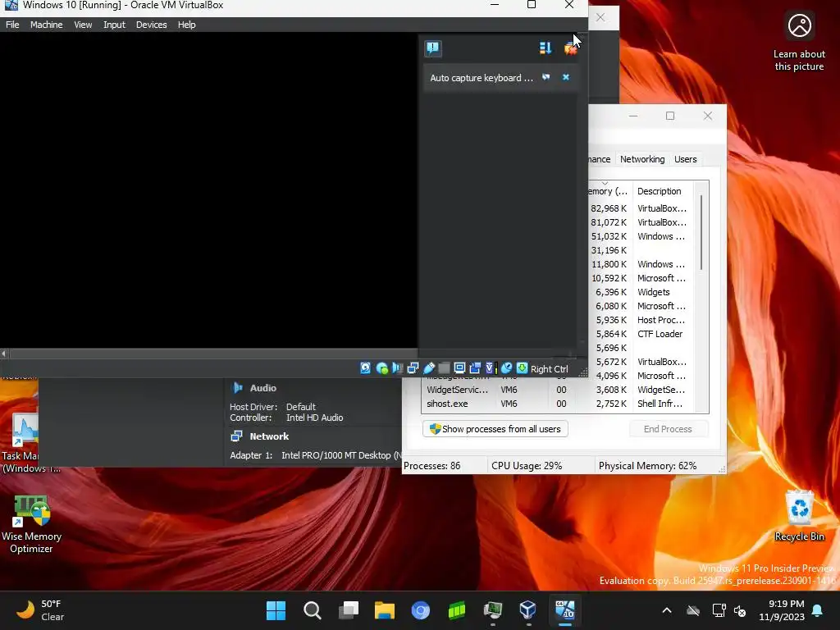This screenshot has width=840, height=630.
Task: Open the clock showing 9:19 PM
Action: click(782, 610)
